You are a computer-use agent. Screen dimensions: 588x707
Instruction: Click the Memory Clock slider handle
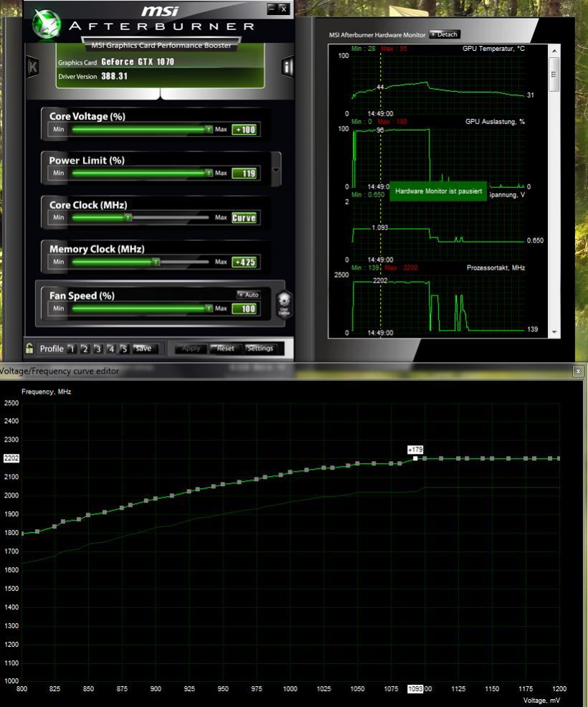pos(156,262)
